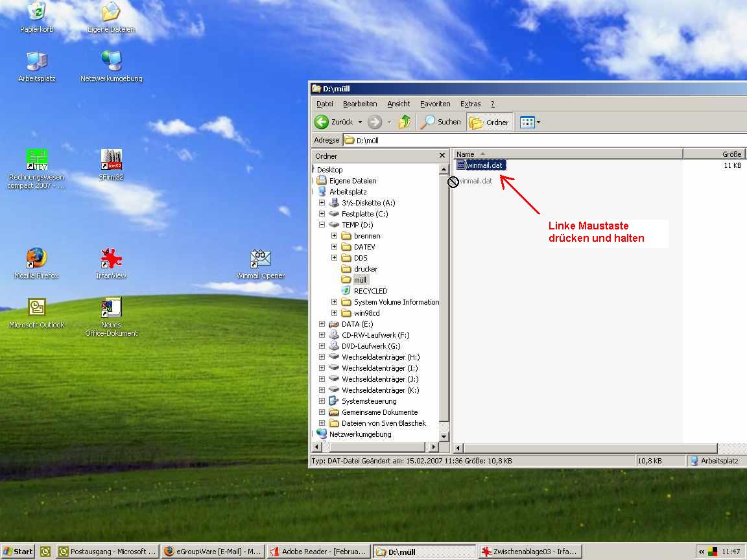Toggle the Ordner folder pane button
Viewport: 747px width, 560px height.
(490, 122)
